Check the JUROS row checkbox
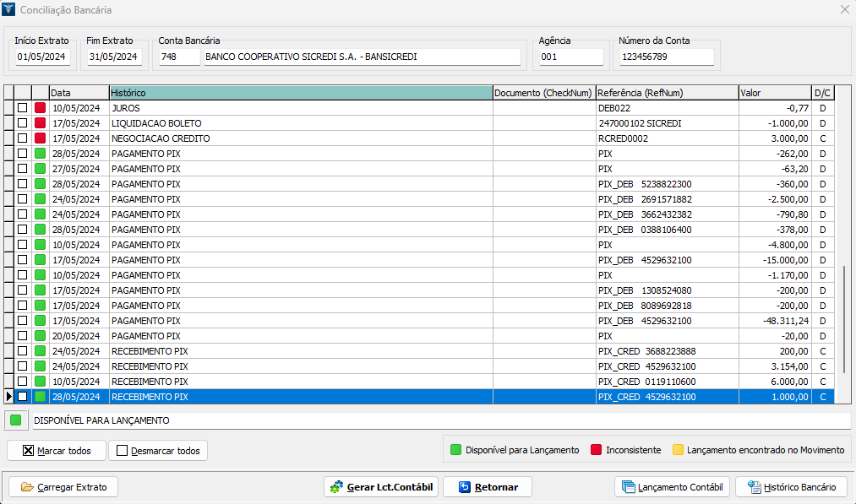This screenshot has width=856, height=504. (x=23, y=108)
